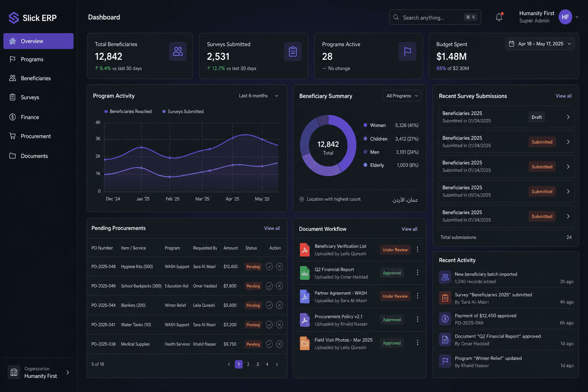
Task: Click the 12,842 Total donut chart
Action: (328, 145)
